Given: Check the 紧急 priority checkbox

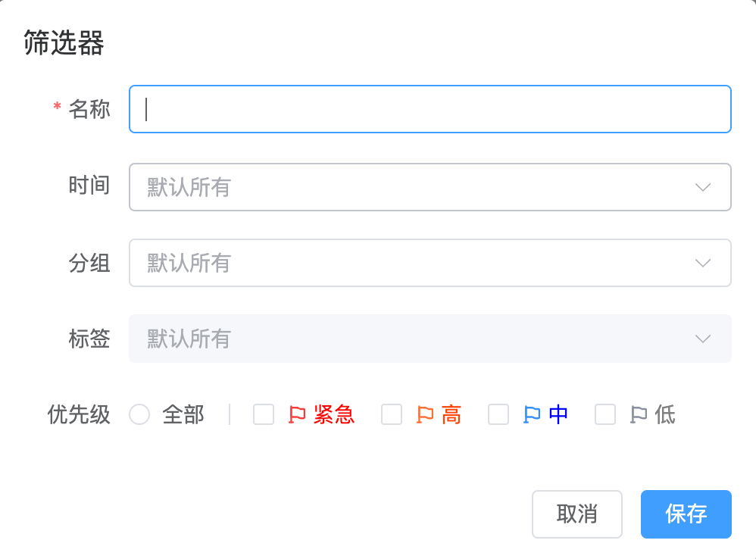Looking at the screenshot, I should 264,414.
